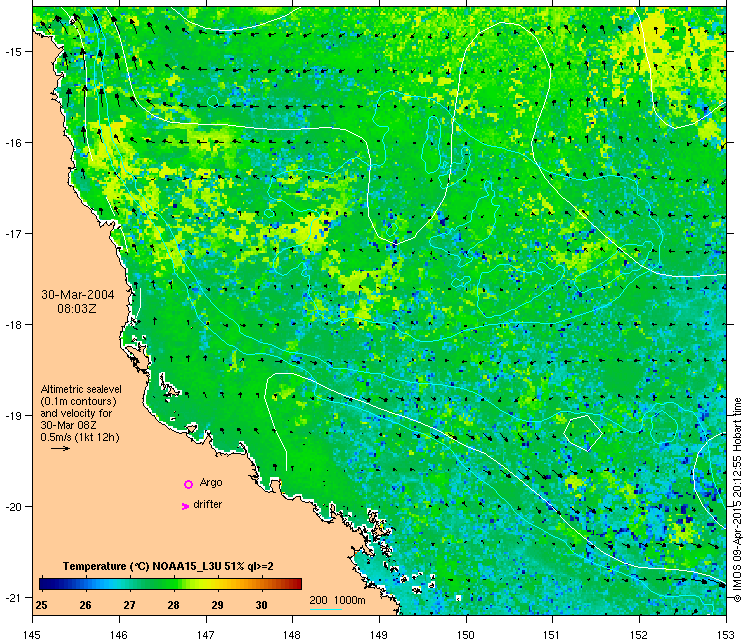Select the time text 08:03Z
The image size is (750, 640).
coord(77,309)
